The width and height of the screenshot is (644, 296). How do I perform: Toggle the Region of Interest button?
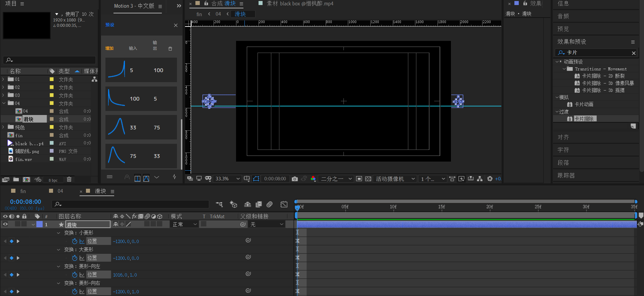click(x=359, y=179)
